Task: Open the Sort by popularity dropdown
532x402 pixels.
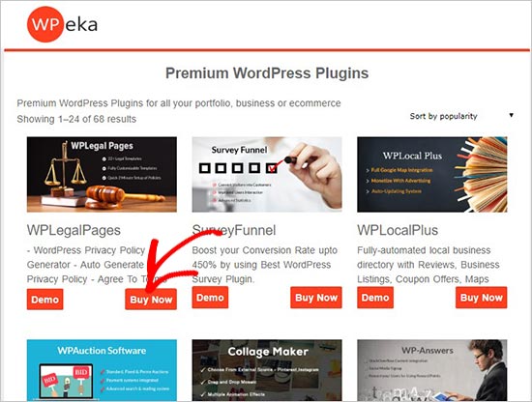Action: [x=461, y=116]
